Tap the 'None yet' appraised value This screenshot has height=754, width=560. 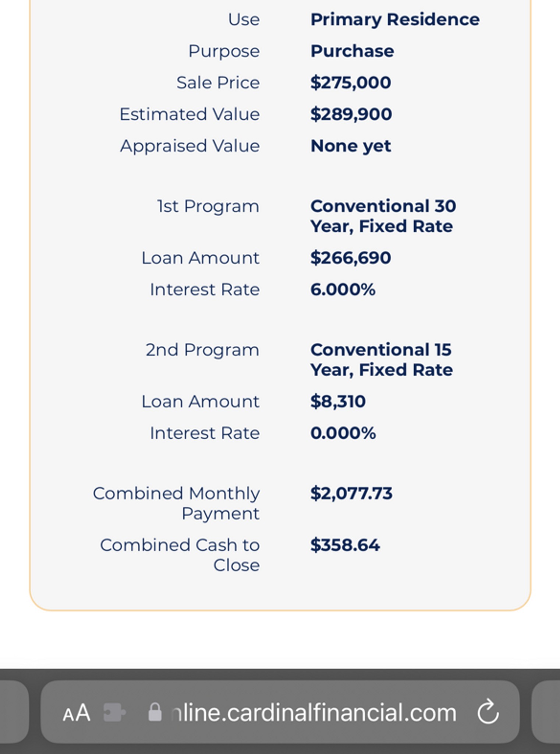[x=351, y=146]
